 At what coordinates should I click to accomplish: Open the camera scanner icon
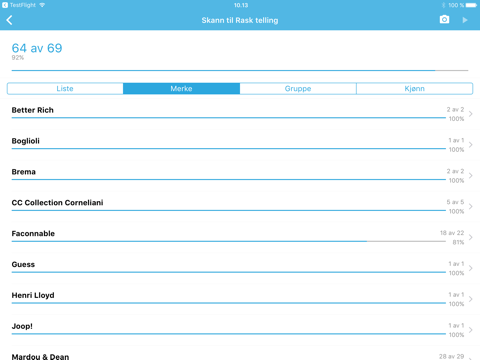pos(444,20)
